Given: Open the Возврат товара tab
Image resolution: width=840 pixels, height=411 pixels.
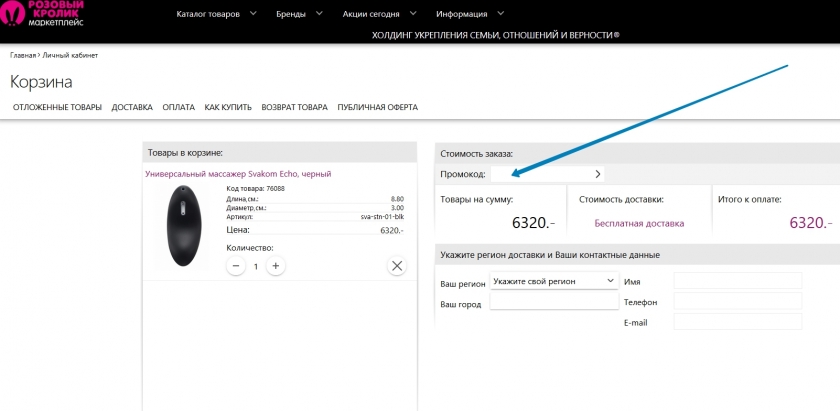Looking at the screenshot, I should [294, 107].
